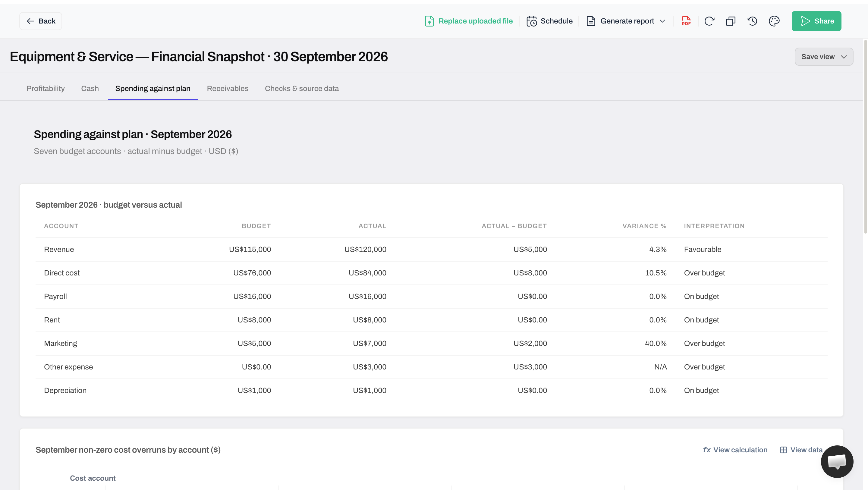Click the Revenue row label

click(59, 250)
